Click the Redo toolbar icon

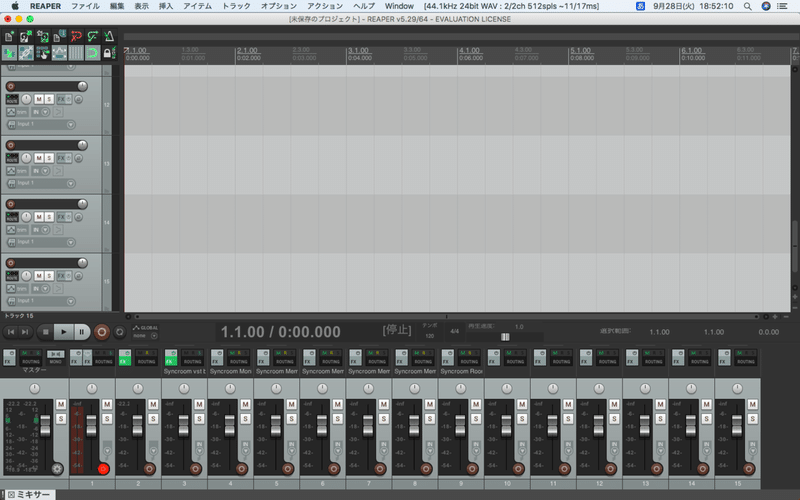(92, 37)
